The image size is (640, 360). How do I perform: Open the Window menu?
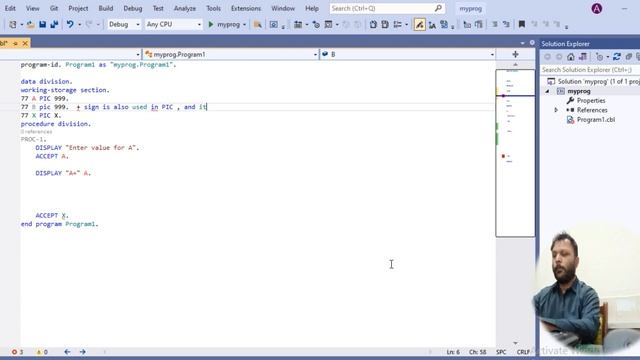pos(283,8)
